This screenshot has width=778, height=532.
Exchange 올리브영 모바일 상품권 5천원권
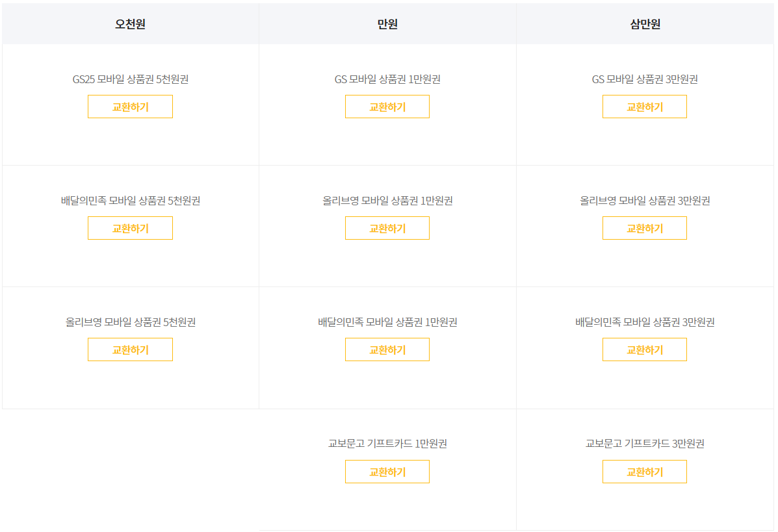[130, 349]
